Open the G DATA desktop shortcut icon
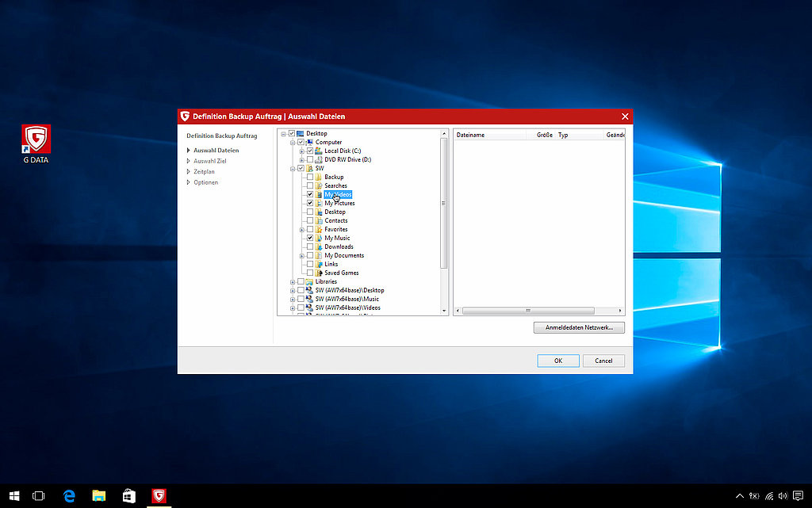The width and height of the screenshot is (812, 508). pos(36,139)
